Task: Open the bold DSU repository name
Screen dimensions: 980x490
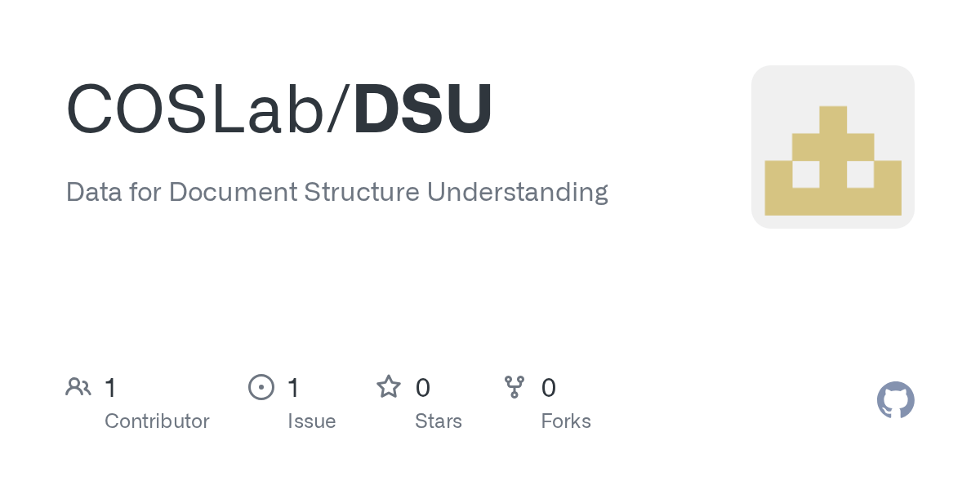Action: coord(423,110)
